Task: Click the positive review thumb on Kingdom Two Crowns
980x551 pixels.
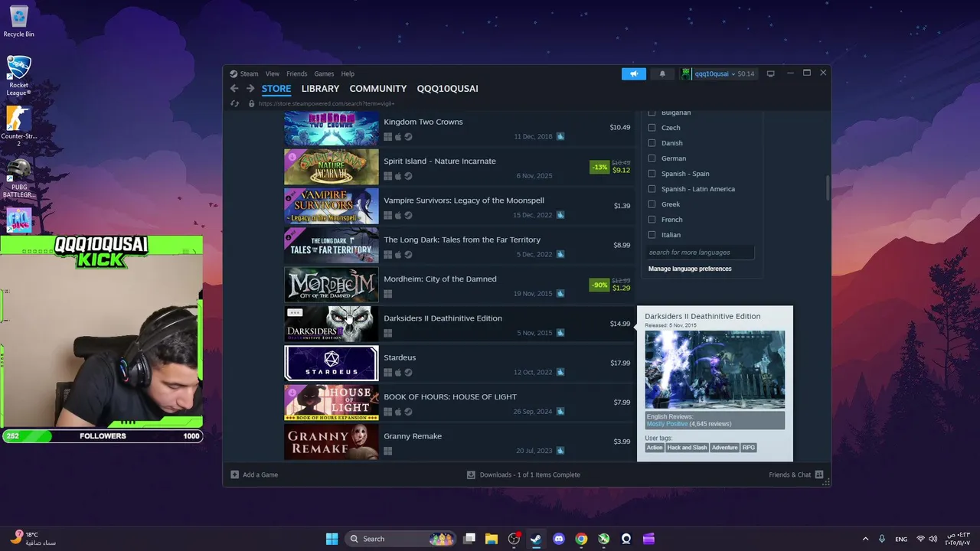Action: tap(560, 136)
